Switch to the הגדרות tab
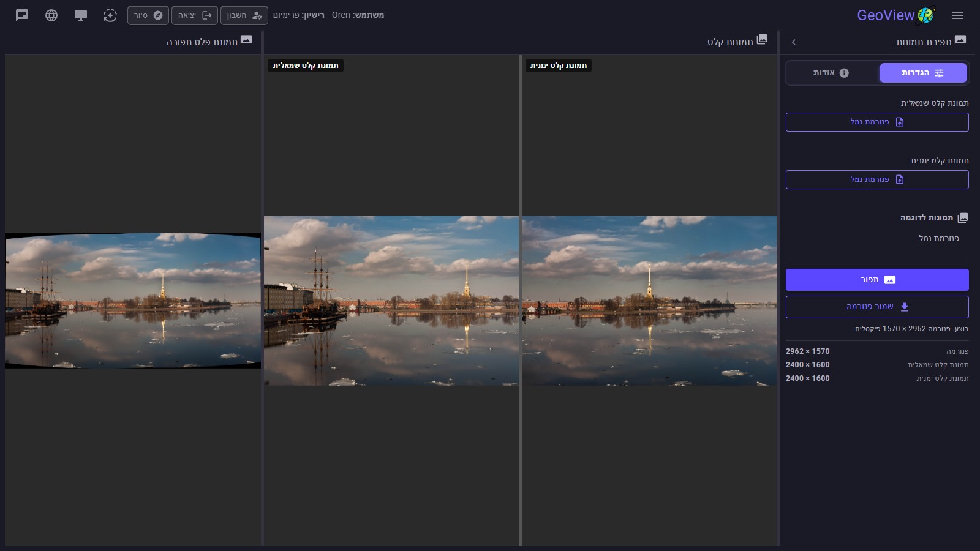Screen dimensions: 980x551 [923, 73]
